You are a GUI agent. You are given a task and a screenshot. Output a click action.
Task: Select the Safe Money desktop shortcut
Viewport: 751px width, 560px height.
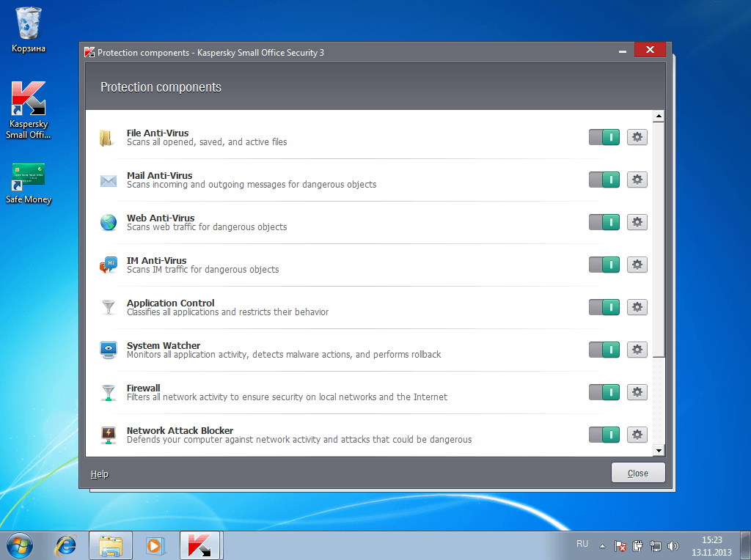29,184
